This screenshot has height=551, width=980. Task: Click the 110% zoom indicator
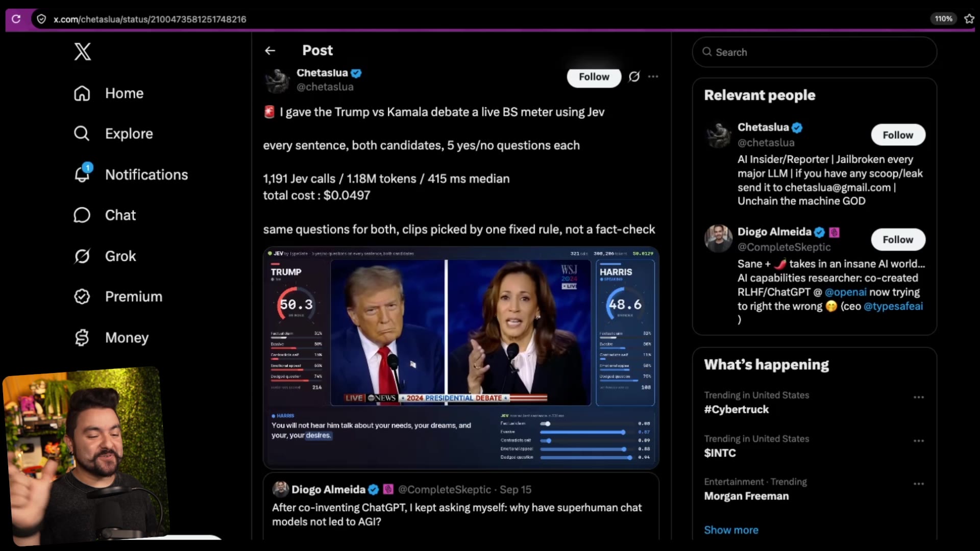click(x=943, y=19)
